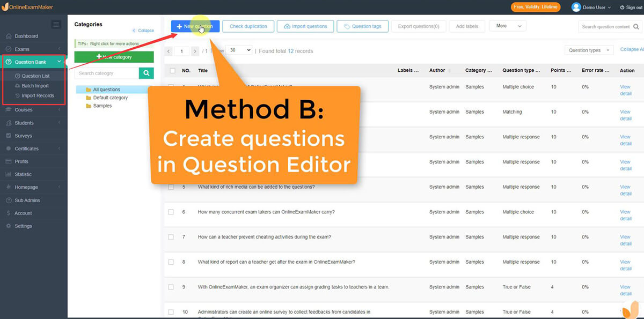The height and width of the screenshot is (319, 644).
Task: Click the Exams icon in sidebar
Action: (x=9, y=49)
